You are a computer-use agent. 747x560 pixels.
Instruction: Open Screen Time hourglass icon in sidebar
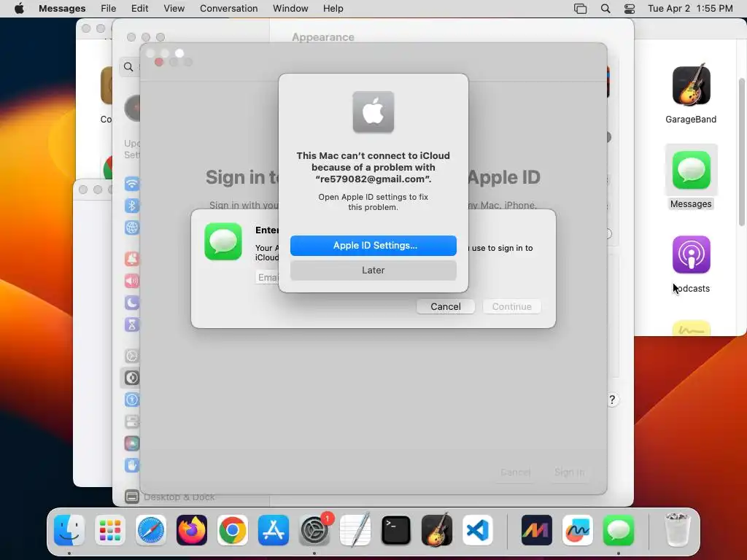coord(132,324)
